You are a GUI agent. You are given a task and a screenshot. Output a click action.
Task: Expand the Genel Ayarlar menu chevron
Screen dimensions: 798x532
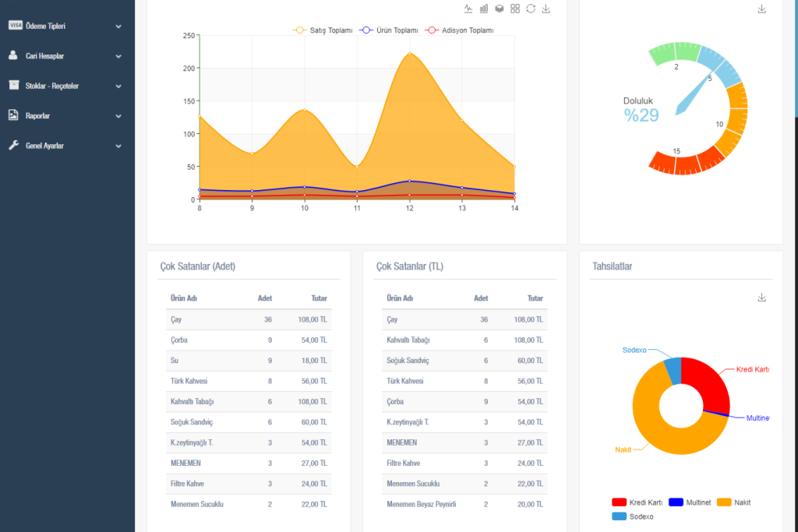click(x=118, y=146)
